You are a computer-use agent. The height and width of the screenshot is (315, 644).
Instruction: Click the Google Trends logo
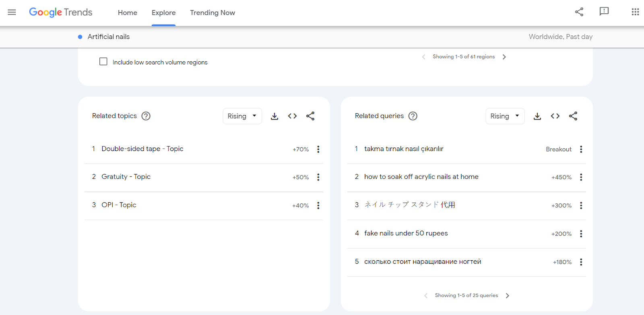click(61, 12)
